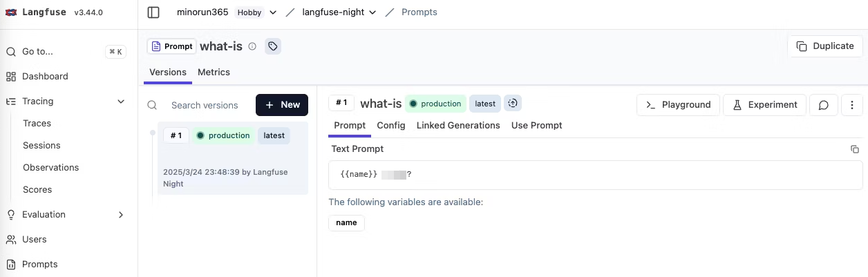
Task: Collapse the Tracing section chevron
Action: tap(121, 101)
